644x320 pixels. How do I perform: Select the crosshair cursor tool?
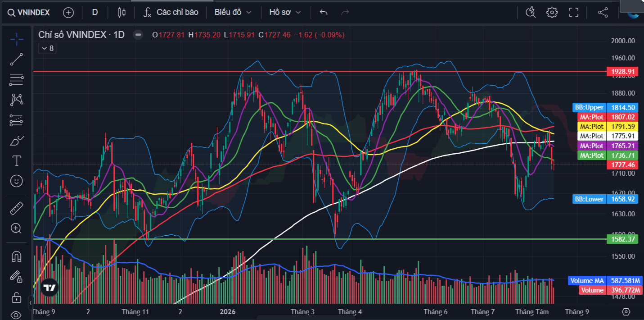(x=16, y=39)
